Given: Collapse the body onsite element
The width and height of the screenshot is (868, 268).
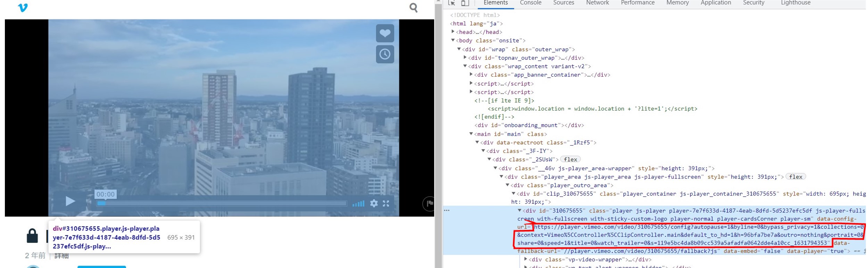Looking at the screenshot, I should (453, 41).
